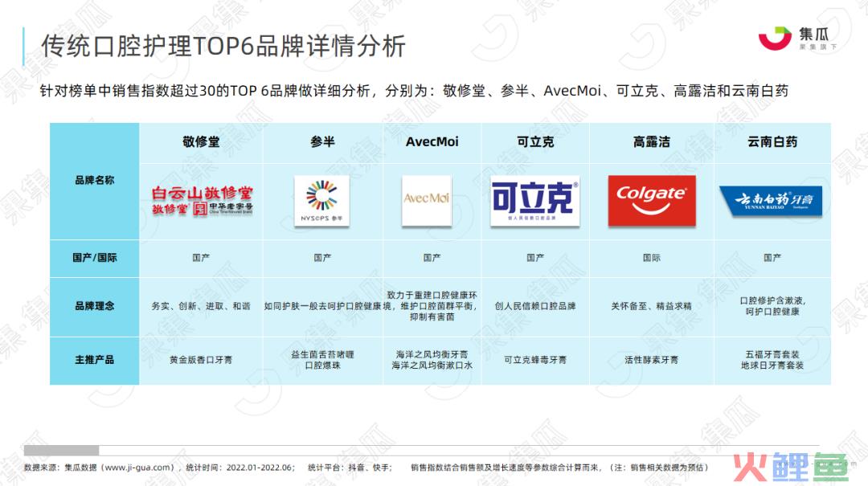Screen dimensions: 868x486
Task: Click the red Colgate logo
Action: (x=652, y=201)
